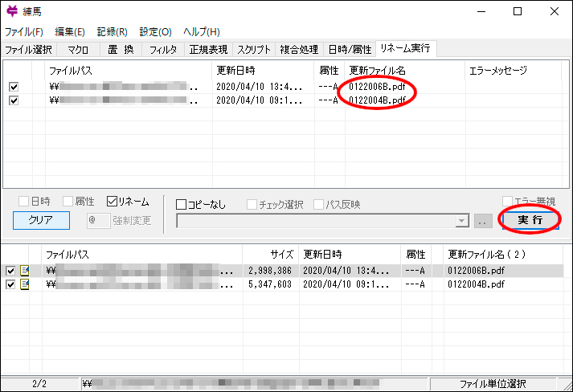
Task: Open the 編集(E) menu
Action: [x=70, y=32]
